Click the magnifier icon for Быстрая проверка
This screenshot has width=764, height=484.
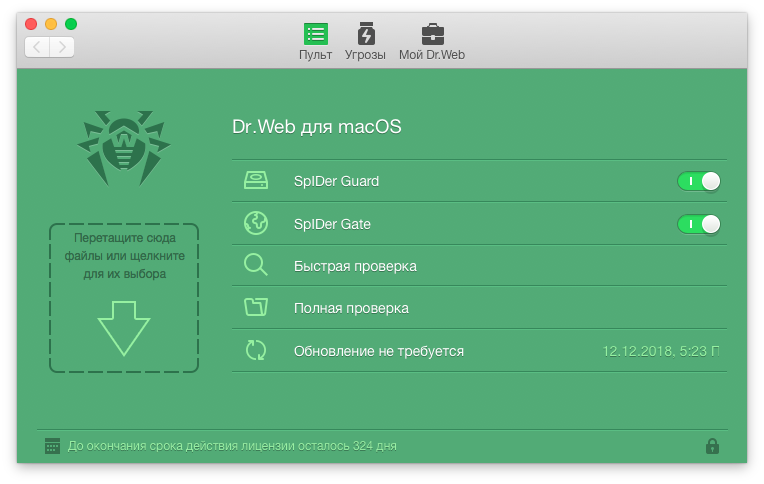pyautogui.click(x=256, y=265)
